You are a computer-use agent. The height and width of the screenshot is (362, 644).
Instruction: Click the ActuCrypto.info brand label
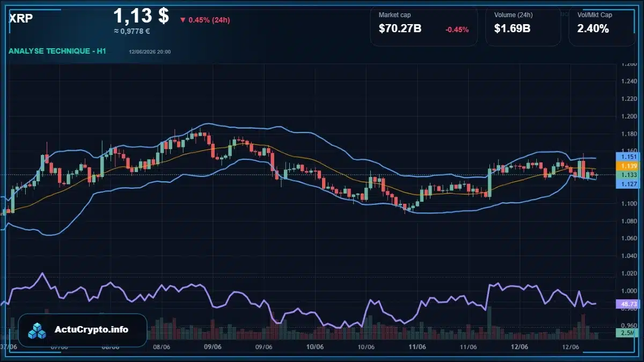point(91,330)
